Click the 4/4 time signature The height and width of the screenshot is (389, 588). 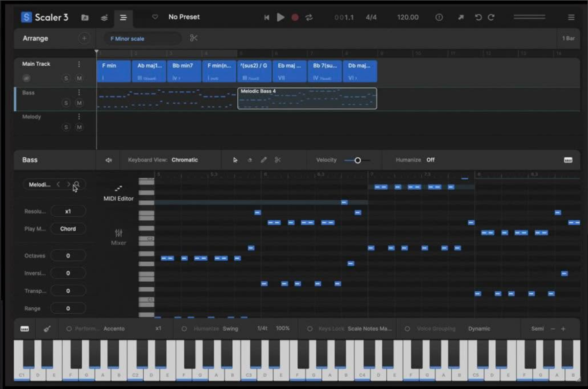point(371,18)
